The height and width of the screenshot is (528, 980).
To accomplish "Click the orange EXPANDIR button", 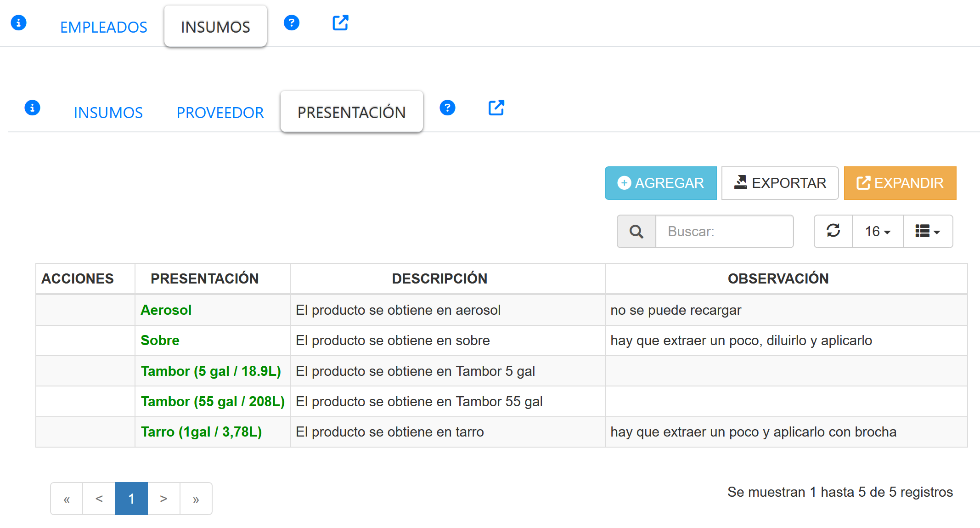I will pos(900,183).
